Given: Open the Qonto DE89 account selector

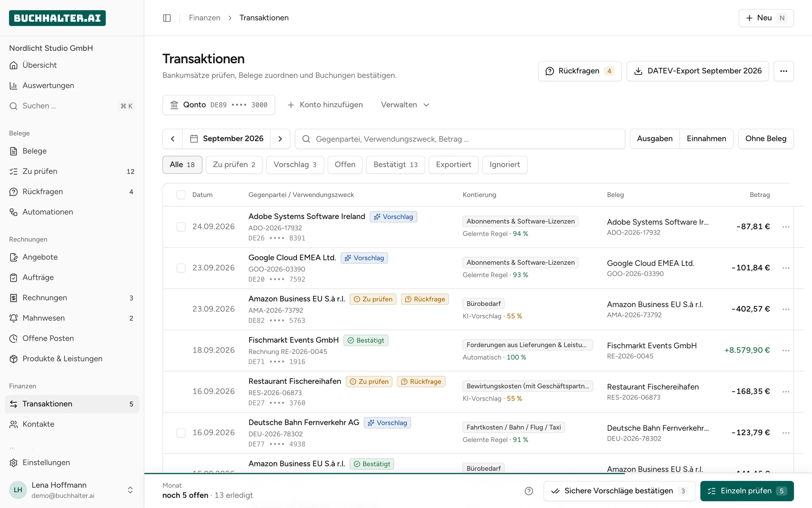Looking at the screenshot, I should (219, 105).
